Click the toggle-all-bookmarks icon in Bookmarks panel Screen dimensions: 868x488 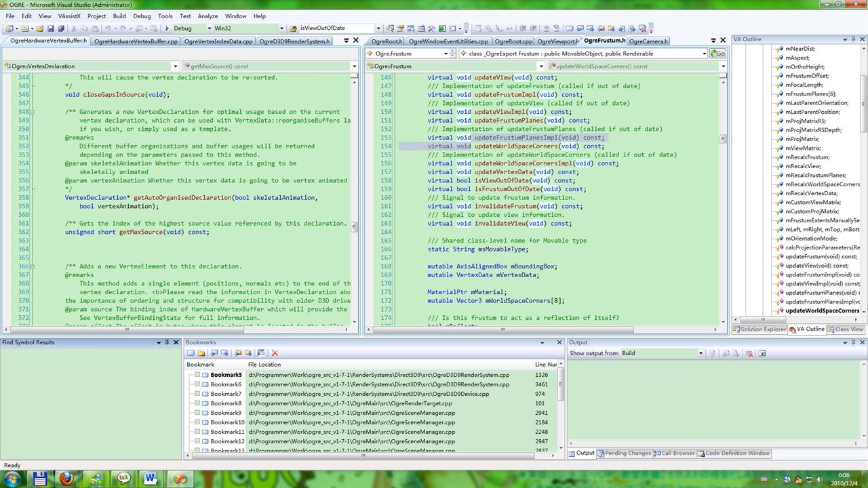tap(261, 353)
